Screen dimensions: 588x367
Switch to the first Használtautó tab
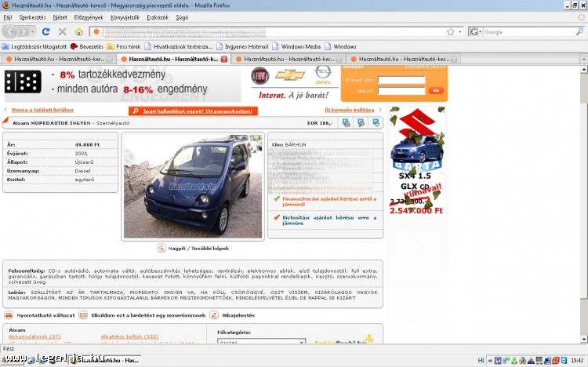55,59
